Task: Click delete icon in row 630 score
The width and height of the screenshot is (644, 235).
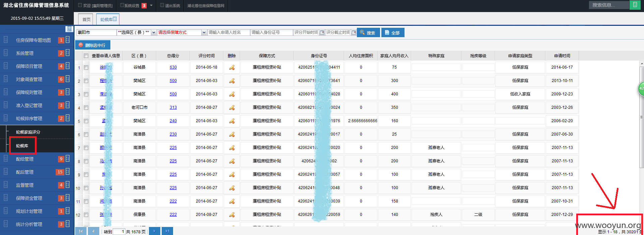Action: tap(232, 68)
